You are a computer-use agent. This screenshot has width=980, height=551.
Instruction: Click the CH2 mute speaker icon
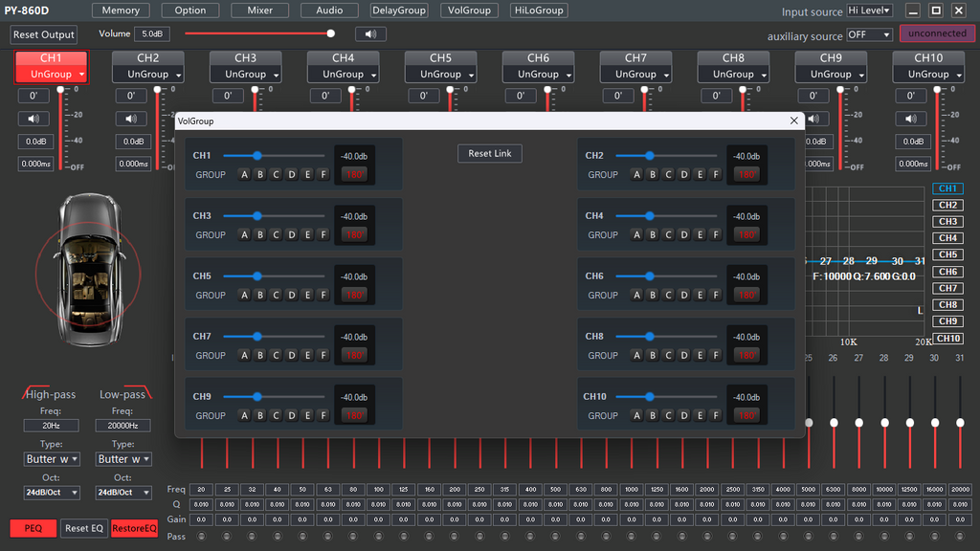(x=131, y=119)
